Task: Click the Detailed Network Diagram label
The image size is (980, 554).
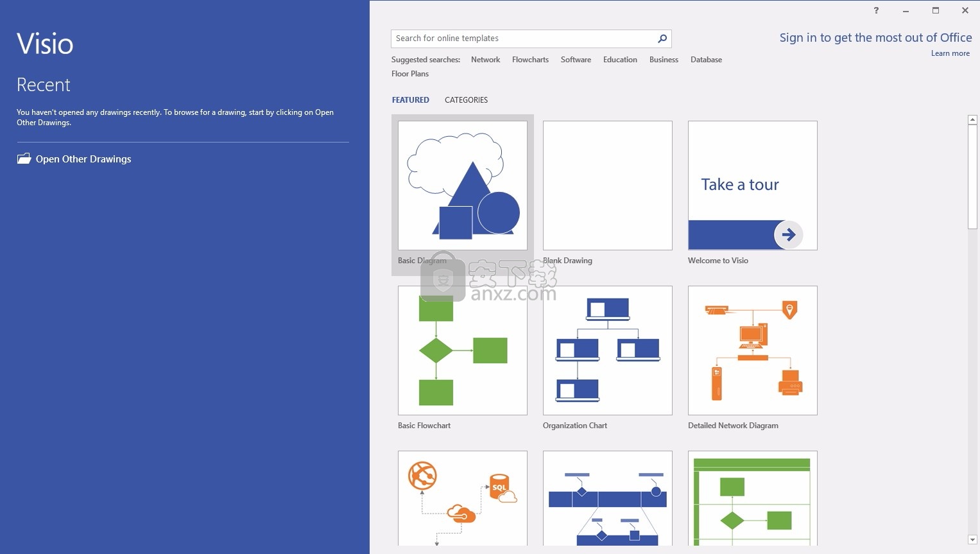Action: coord(733,426)
